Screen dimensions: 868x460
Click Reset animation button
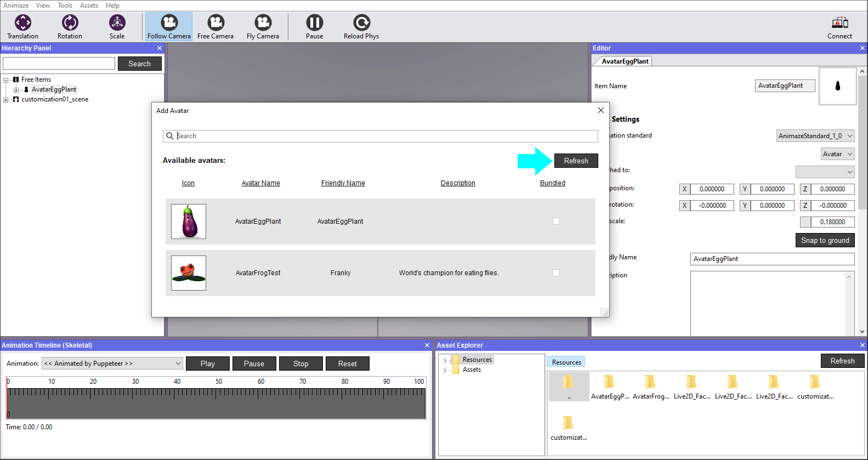coord(347,364)
